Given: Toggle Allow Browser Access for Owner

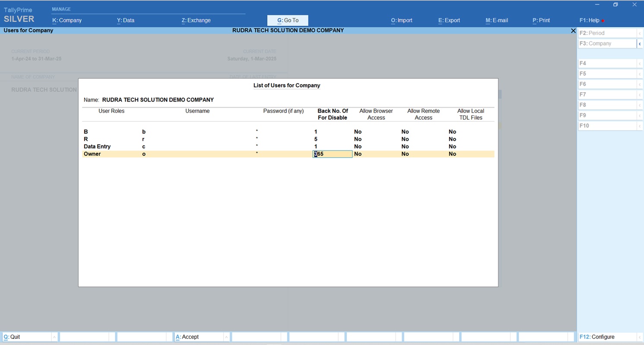Looking at the screenshot, I should (358, 154).
